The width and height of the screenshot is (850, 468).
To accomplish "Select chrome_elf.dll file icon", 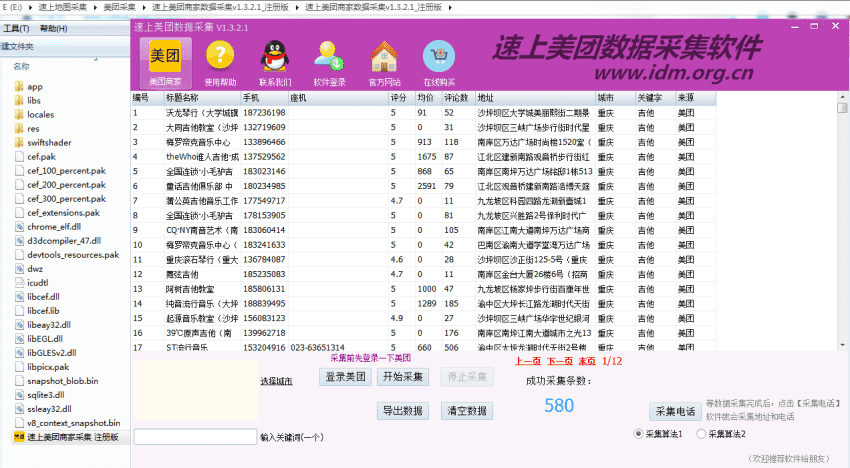I will pos(19,227).
